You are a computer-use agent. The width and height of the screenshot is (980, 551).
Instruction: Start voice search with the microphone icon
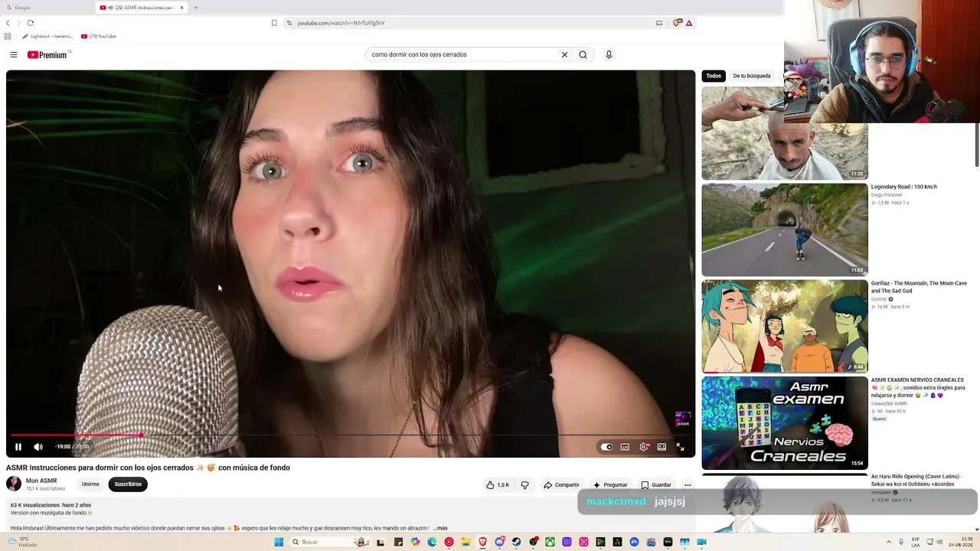(609, 54)
